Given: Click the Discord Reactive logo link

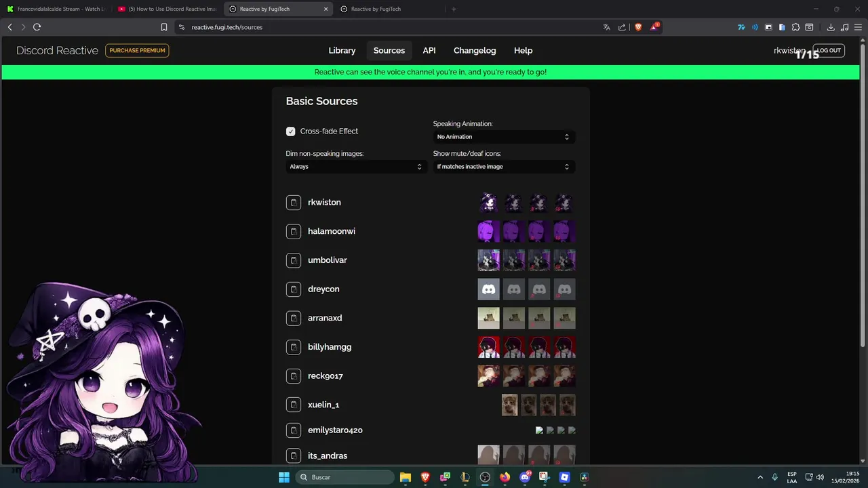Looking at the screenshot, I should click(57, 51).
